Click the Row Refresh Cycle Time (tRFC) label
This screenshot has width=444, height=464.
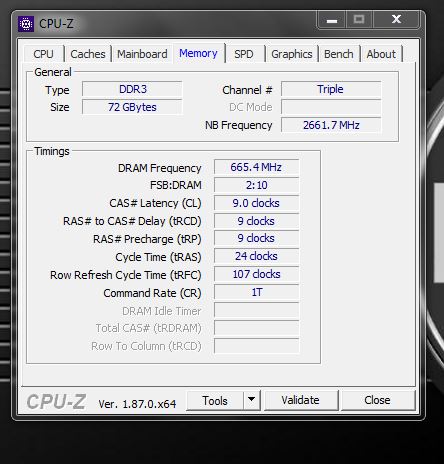click(x=126, y=275)
